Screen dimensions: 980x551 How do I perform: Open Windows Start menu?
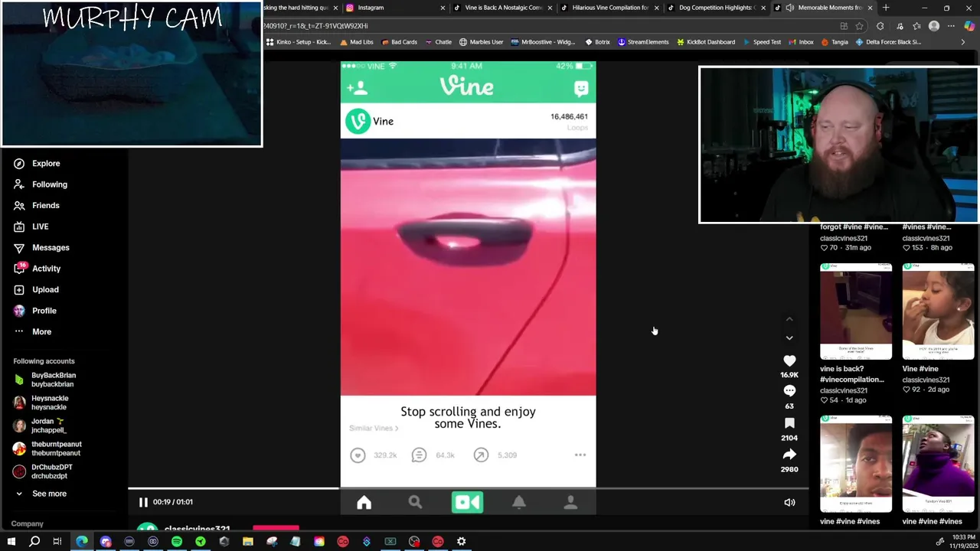tap(11, 542)
